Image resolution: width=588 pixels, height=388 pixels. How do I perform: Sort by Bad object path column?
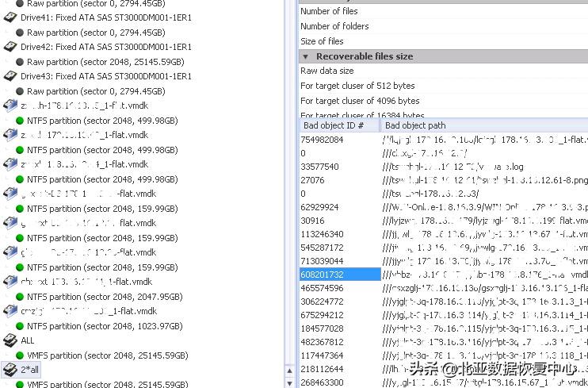pos(414,125)
